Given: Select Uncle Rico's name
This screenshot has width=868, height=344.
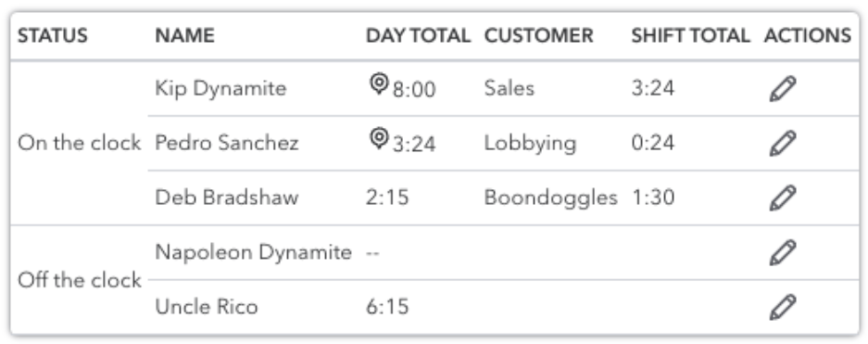Looking at the screenshot, I should tap(207, 307).
